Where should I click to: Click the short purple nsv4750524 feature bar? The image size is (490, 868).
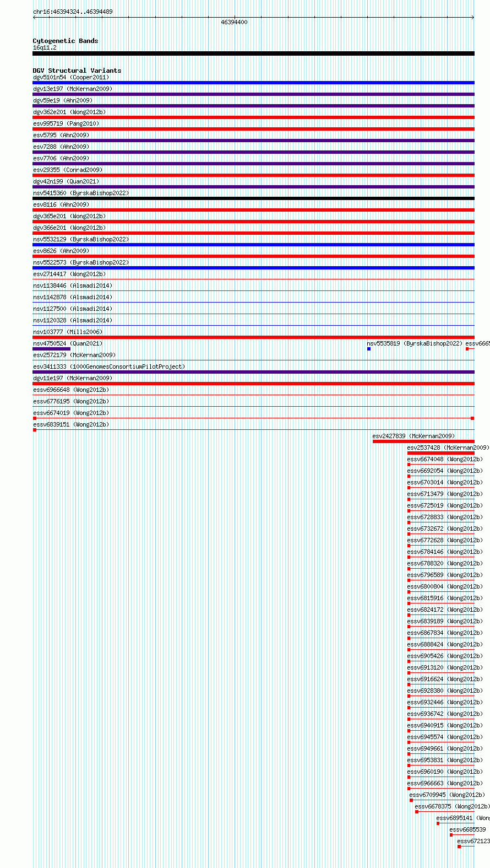[x=52, y=349]
